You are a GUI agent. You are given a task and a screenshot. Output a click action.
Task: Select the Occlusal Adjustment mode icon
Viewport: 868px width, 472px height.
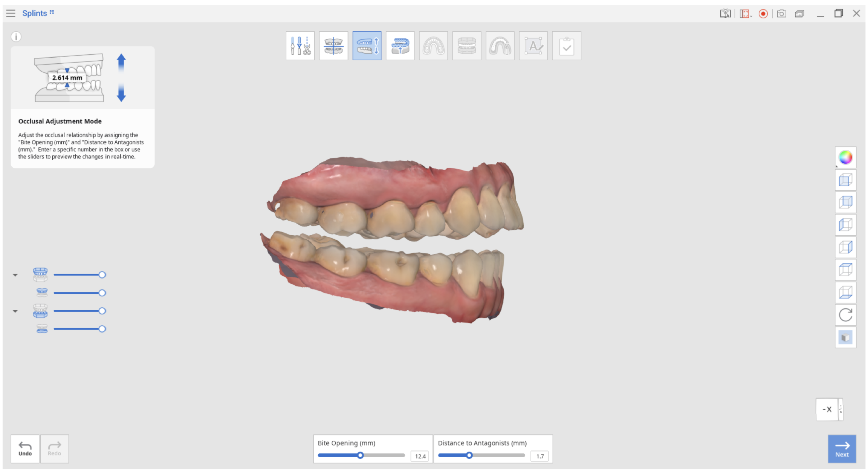(367, 45)
